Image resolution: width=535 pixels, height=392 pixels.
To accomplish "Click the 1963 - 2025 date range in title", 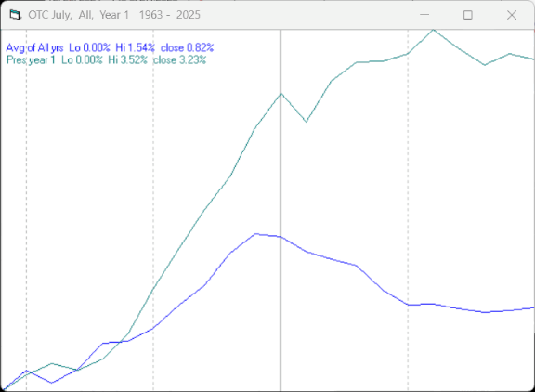I will pyautogui.click(x=169, y=15).
